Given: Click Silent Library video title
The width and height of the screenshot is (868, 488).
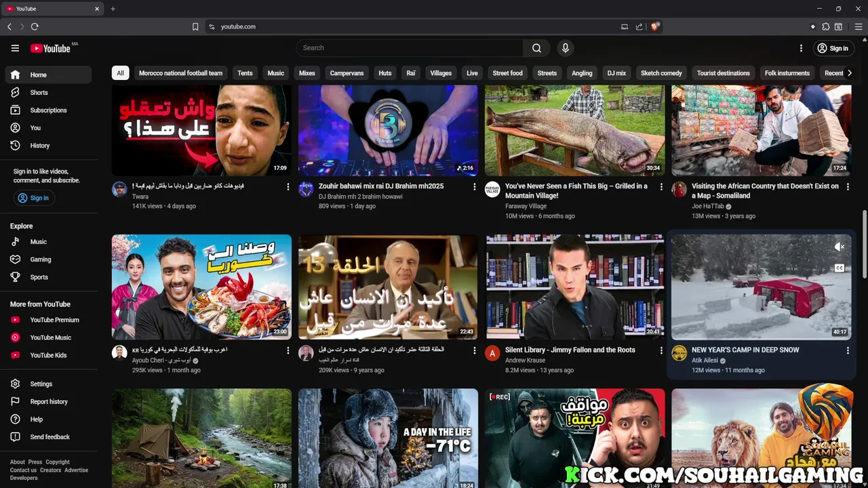Looking at the screenshot, I should [x=570, y=350].
